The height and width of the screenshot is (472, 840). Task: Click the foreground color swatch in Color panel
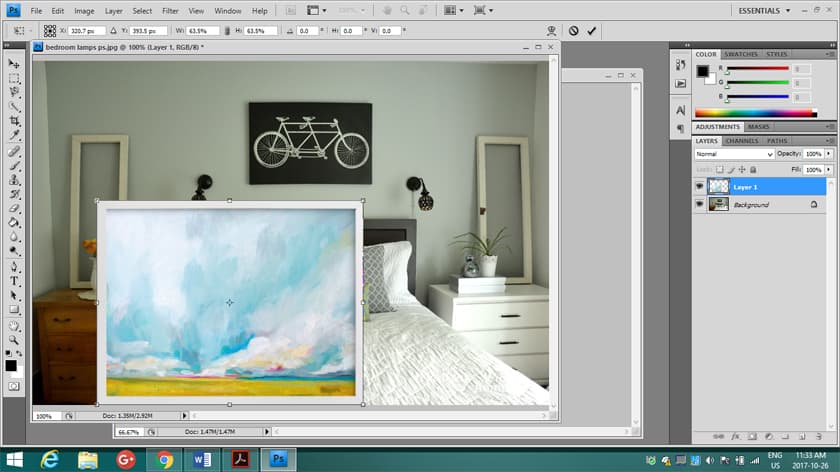702,71
